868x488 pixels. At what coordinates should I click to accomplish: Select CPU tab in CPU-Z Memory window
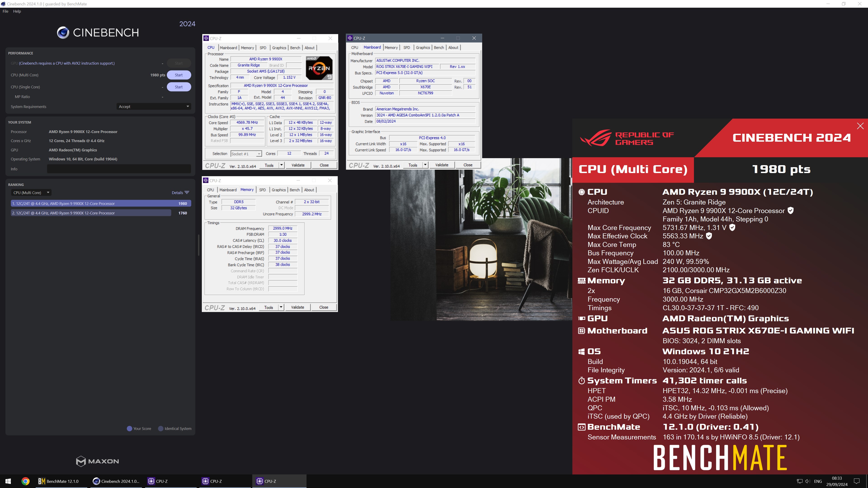[210, 190]
